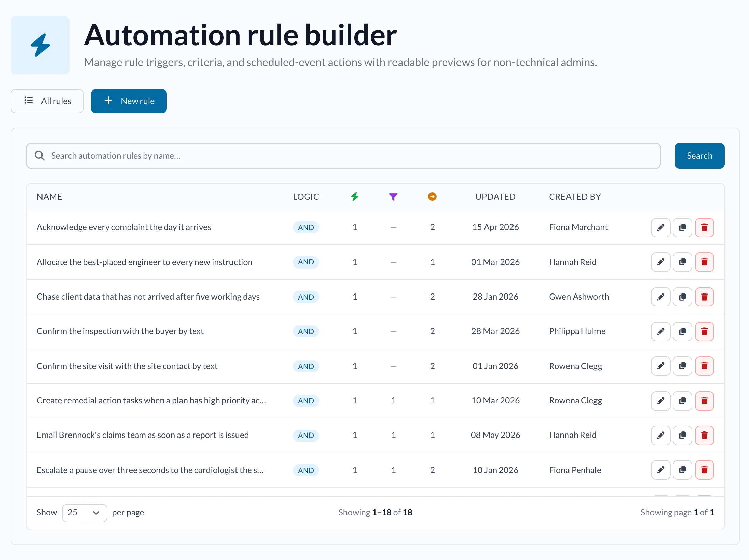Edit the Confirm the inspection rule

click(x=661, y=331)
